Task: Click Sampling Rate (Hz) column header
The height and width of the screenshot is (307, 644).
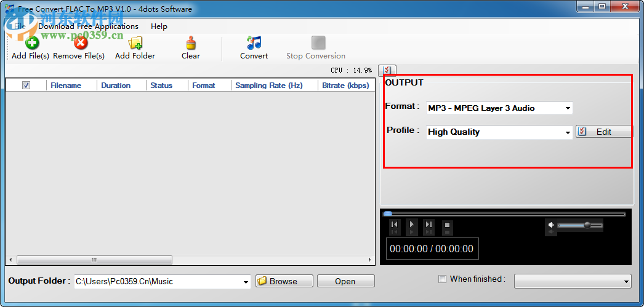Action: [x=275, y=86]
